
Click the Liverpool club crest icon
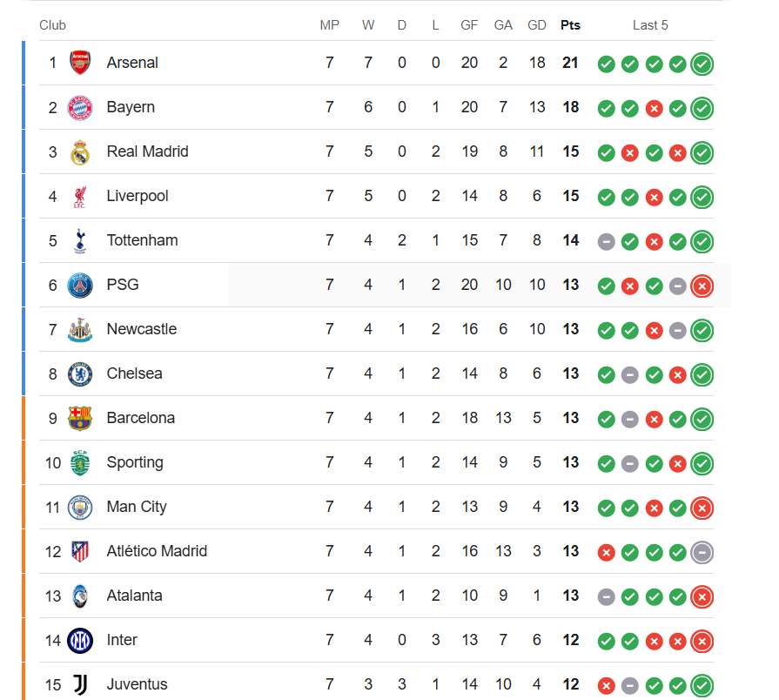pos(80,196)
